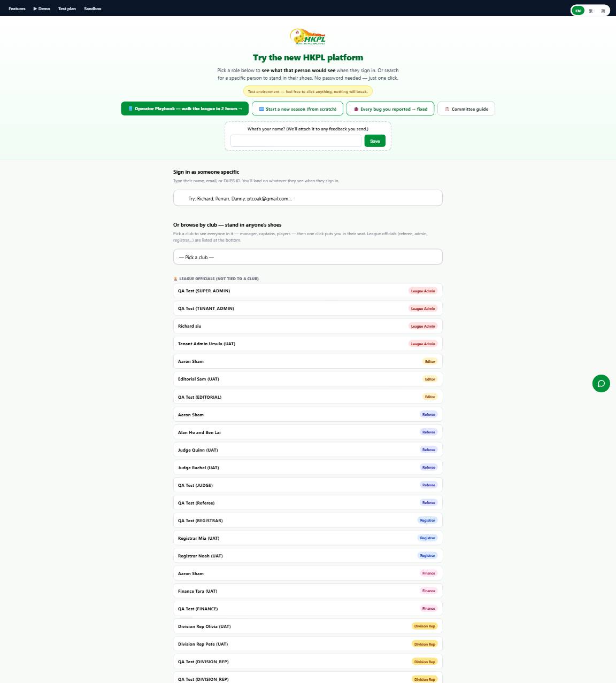Image resolution: width=616 pixels, height=683 pixels.
Task: Click the green Save button
Action: 375,141
